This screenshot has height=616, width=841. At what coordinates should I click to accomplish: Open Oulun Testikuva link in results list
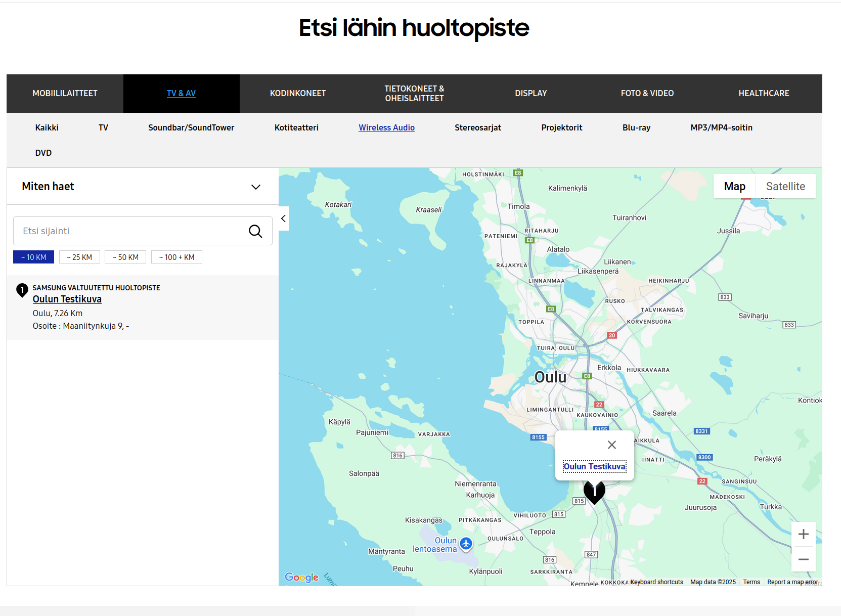[x=67, y=299]
